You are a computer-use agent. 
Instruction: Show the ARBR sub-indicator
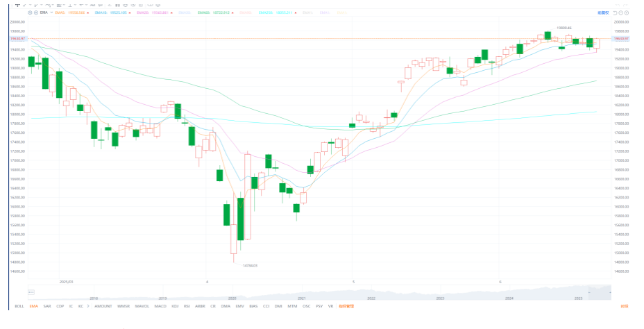[201, 306]
